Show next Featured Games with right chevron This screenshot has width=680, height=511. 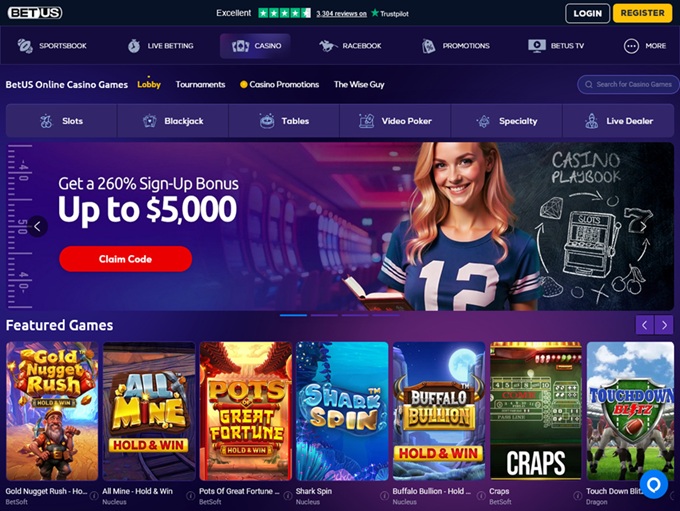664,325
